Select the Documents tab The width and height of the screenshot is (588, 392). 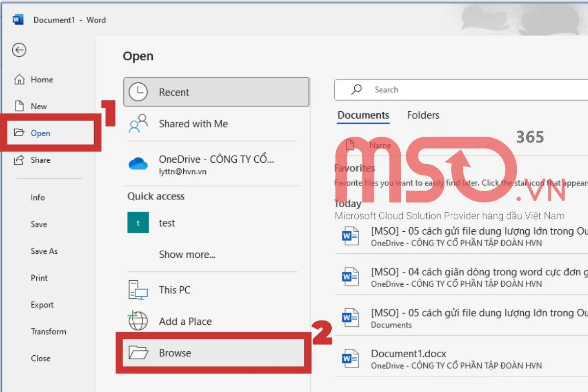[x=363, y=115]
